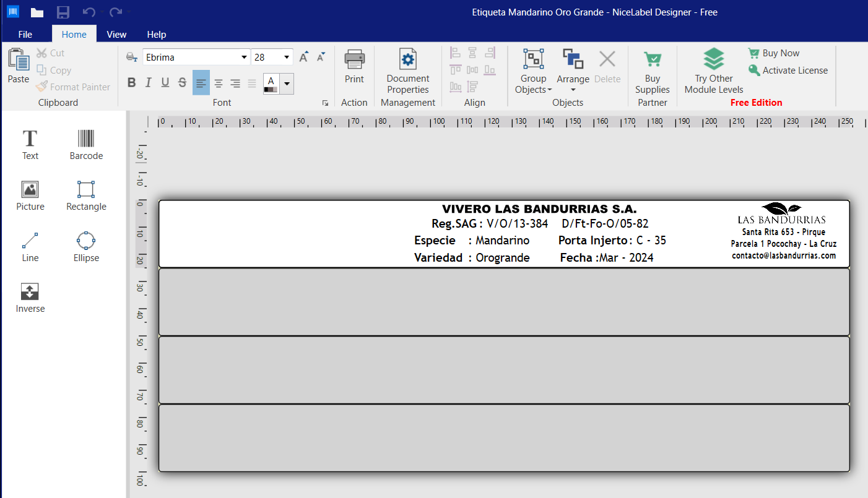
Task: Open the Ebrima font name dropdown
Action: [244, 58]
